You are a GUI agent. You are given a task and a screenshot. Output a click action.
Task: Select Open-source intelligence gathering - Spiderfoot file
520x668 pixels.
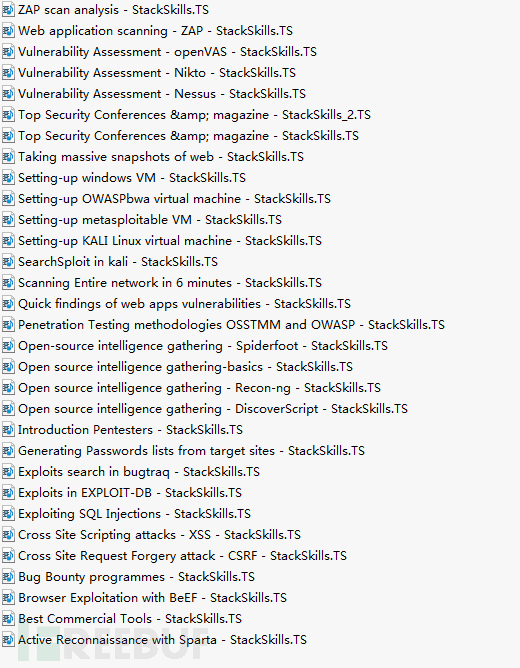(x=203, y=346)
